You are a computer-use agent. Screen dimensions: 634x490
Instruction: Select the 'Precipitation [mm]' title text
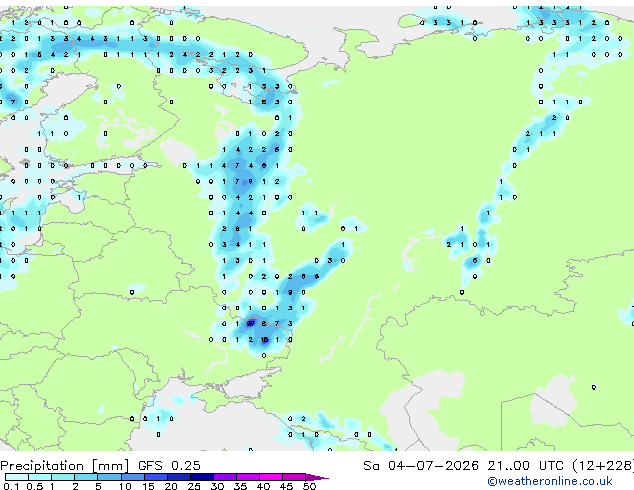(65, 466)
